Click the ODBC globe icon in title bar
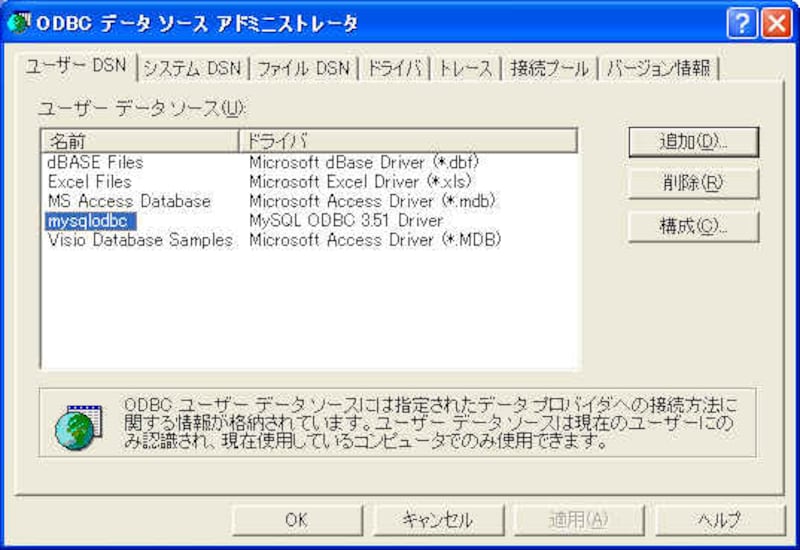The height and width of the screenshot is (550, 800). click(x=19, y=23)
